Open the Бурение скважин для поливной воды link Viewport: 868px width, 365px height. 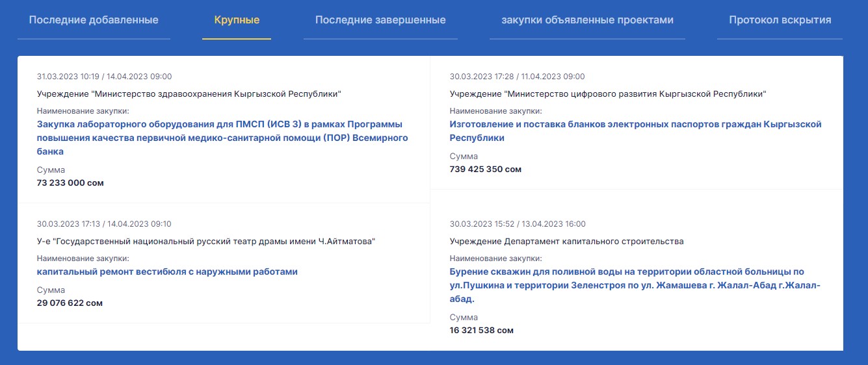pyautogui.click(x=635, y=285)
